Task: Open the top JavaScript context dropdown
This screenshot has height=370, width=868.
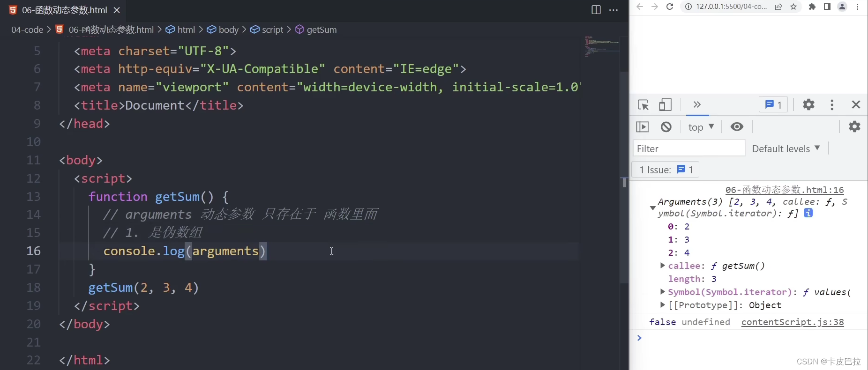Action: coord(701,127)
